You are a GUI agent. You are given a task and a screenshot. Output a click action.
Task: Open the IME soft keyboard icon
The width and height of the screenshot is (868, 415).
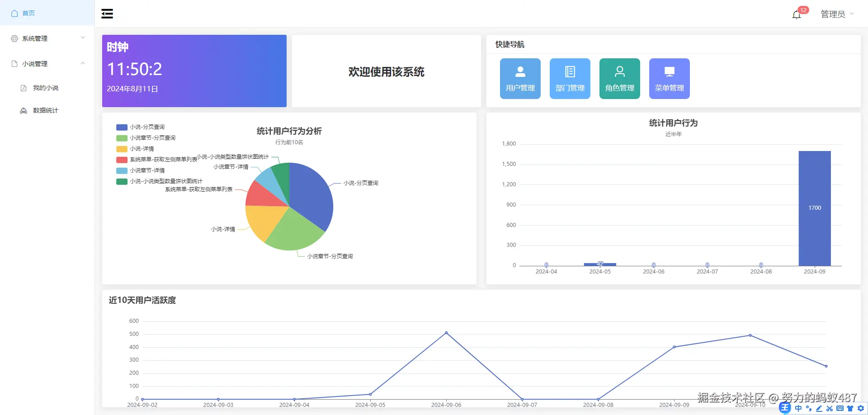point(840,408)
